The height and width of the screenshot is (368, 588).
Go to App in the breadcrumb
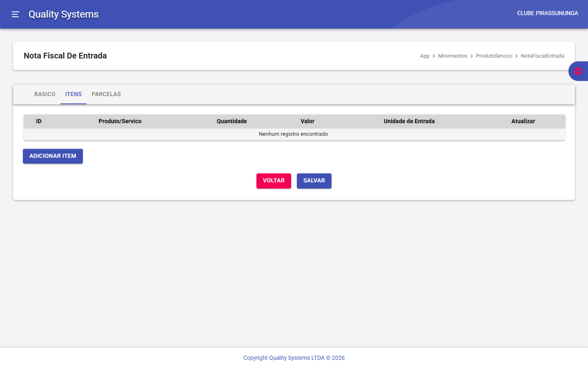pyautogui.click(x=425, y=56)
